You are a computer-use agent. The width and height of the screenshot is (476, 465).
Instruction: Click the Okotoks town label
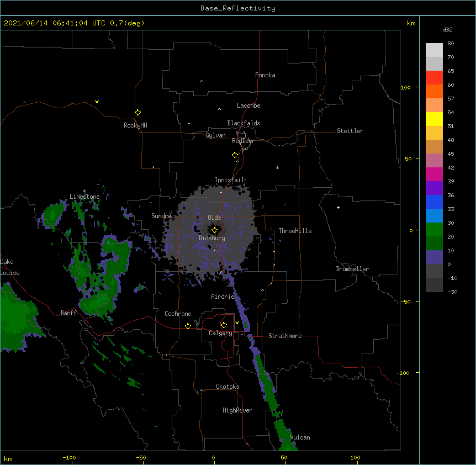(x=228, y=387)
